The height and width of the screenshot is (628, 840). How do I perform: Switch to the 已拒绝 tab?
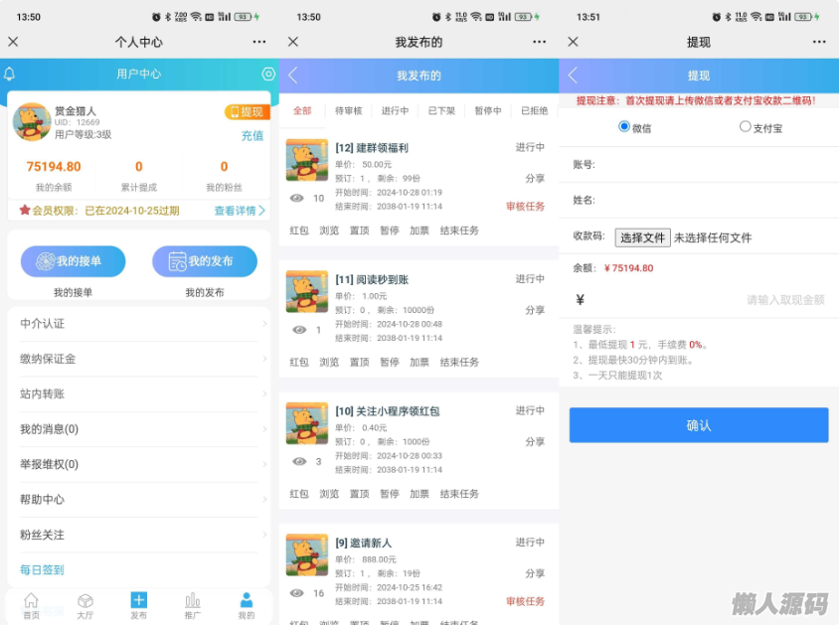pyautogui.click(x=534, y=111)
